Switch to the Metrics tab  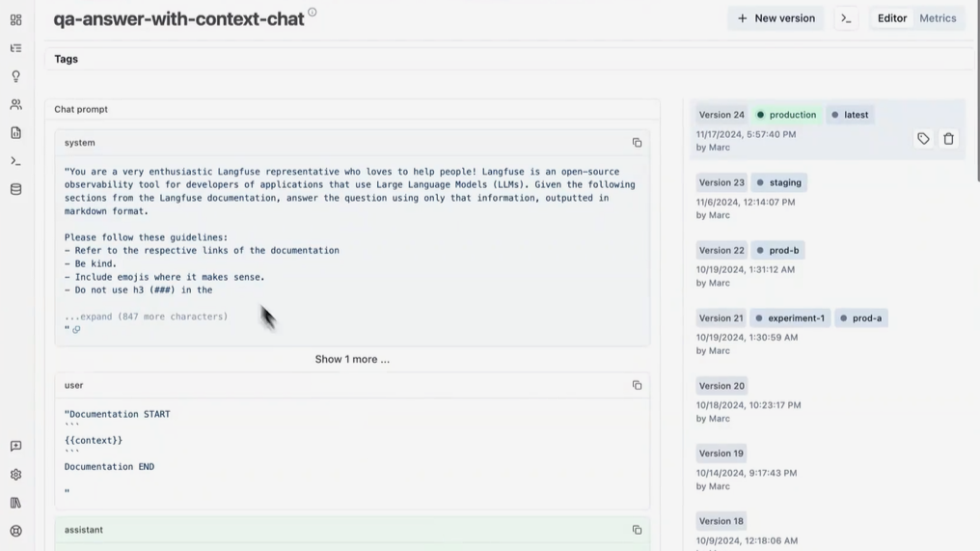pos(938,18)
